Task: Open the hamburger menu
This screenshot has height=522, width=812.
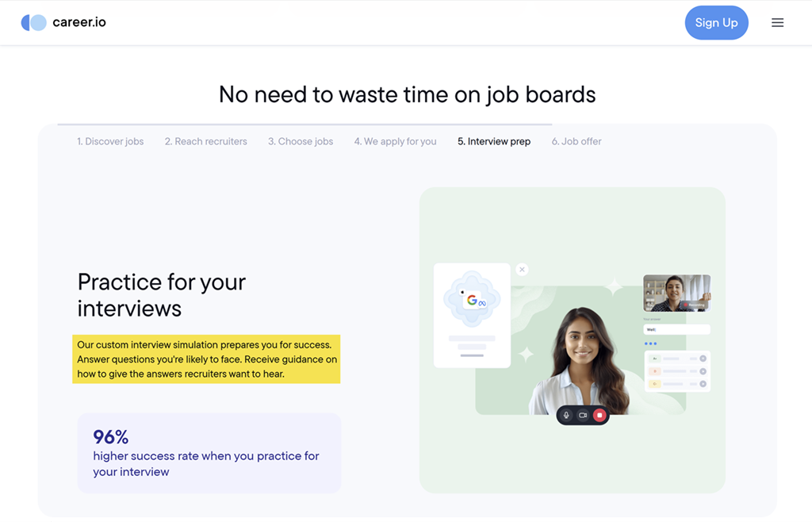Action: coord(777,23)
